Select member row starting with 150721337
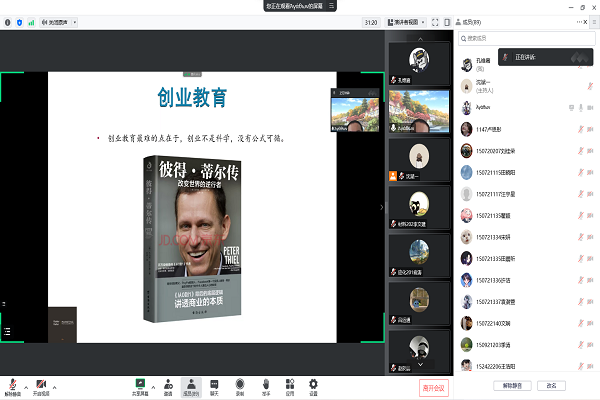 point(527,302)
